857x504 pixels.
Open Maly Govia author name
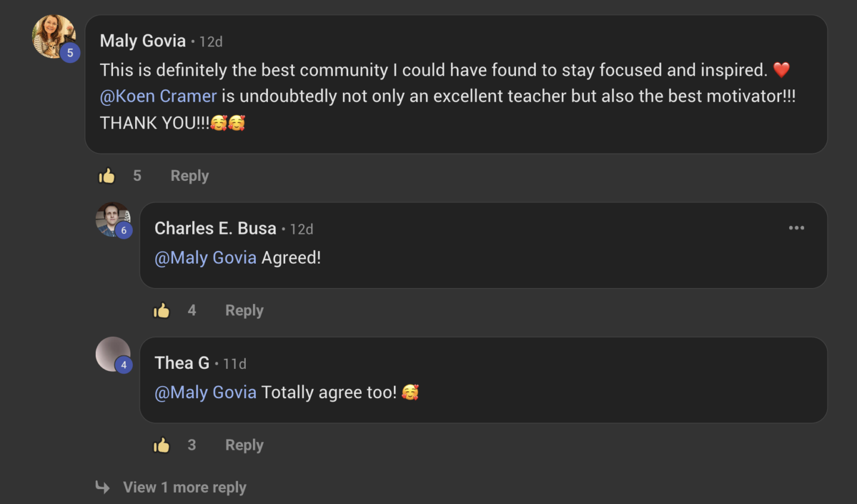tap(143, 40)
